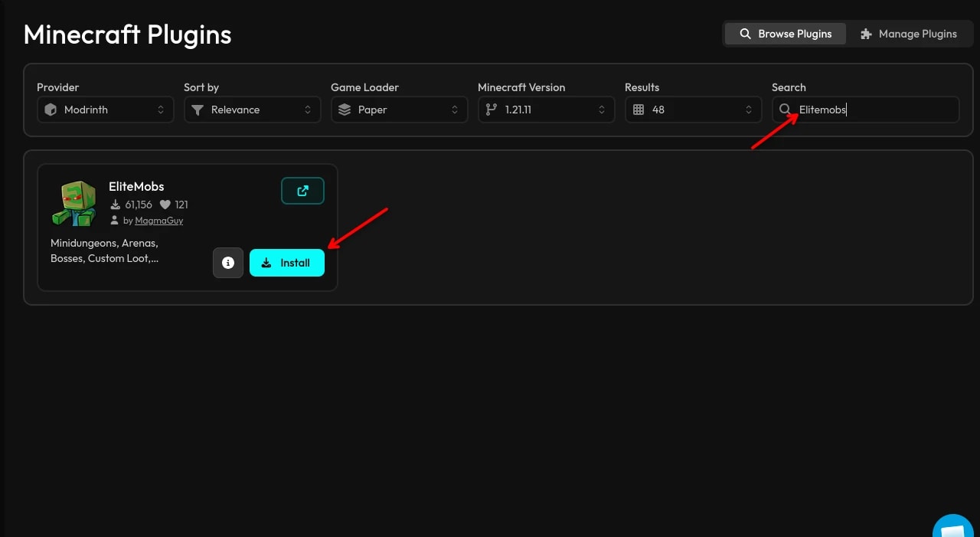This screenshot has height=537, width=980.
Task: Click the magnifier icon on Browse Plugins
Action: pos(745,34)
